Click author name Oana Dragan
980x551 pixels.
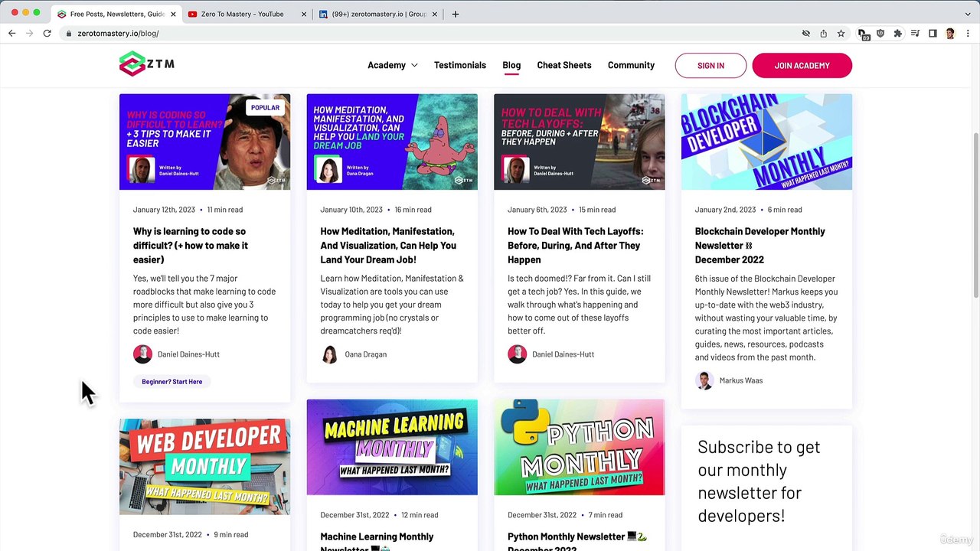365,354
